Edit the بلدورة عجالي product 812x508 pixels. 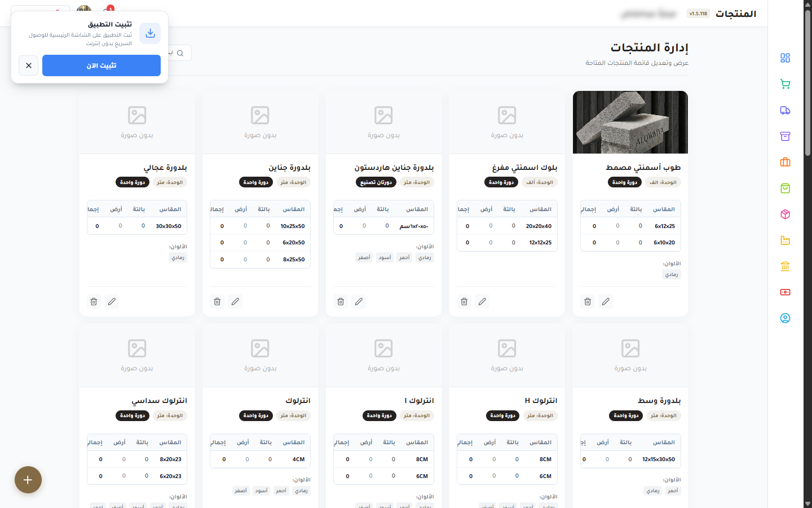pyautogui.click(x=112, y=301)
